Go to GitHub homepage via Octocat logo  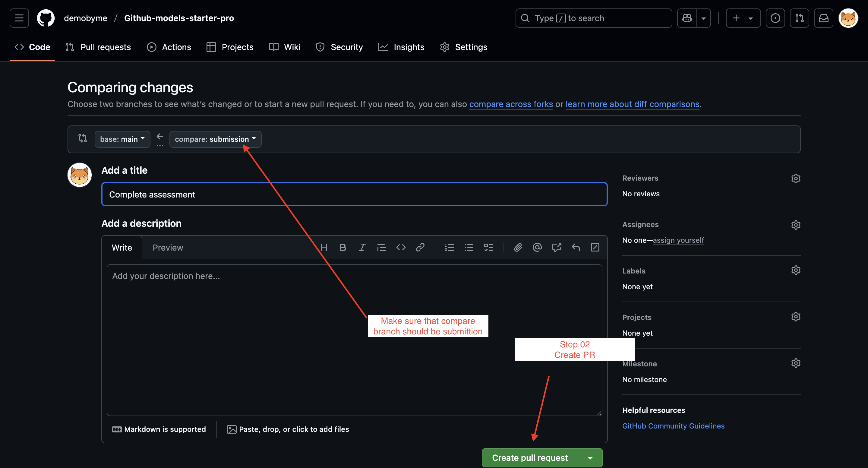[46, 18]
